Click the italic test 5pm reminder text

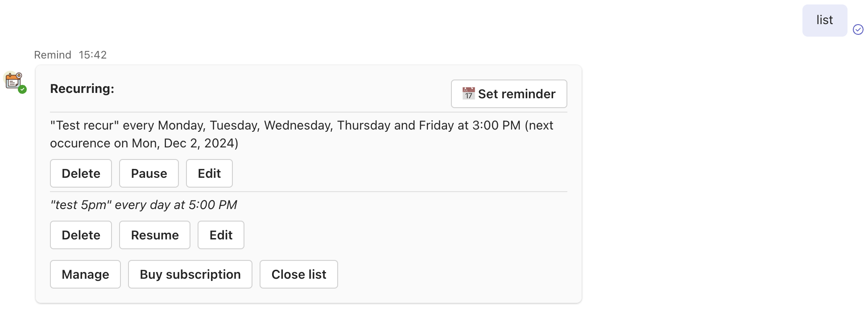point(144,205)
